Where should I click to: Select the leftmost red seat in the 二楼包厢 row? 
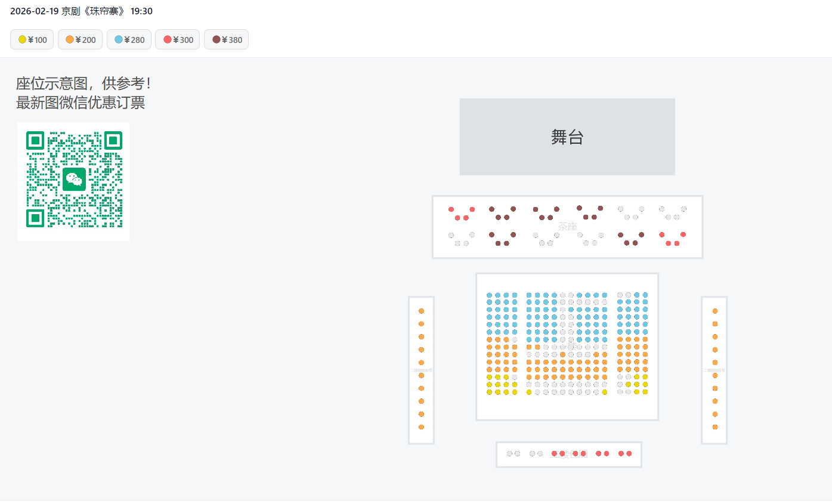click(x=554, y=453)
